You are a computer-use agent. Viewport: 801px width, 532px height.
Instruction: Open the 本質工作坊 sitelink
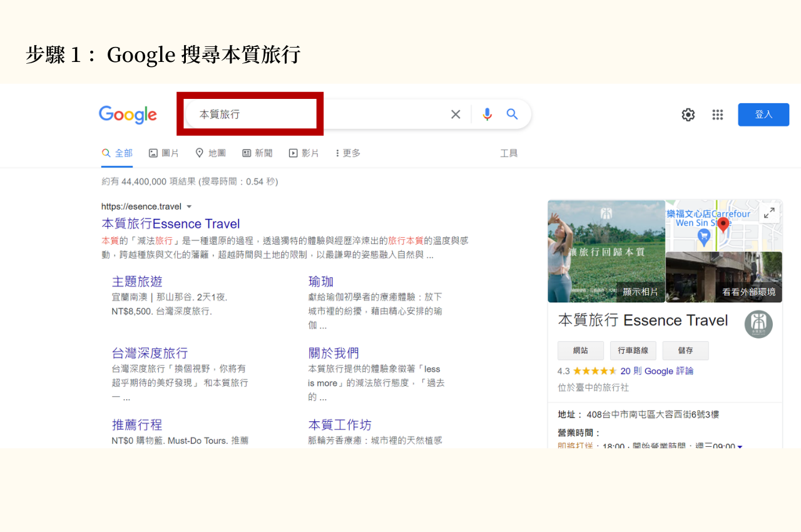340,425
